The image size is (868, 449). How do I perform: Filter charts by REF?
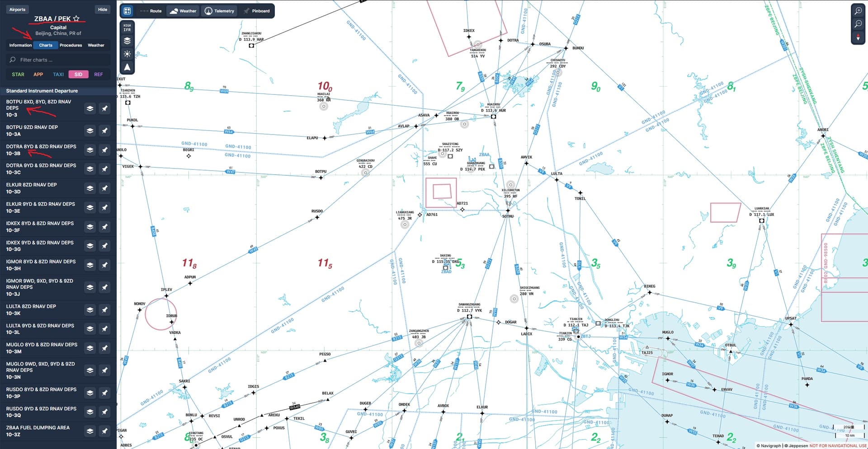[99, 75]
